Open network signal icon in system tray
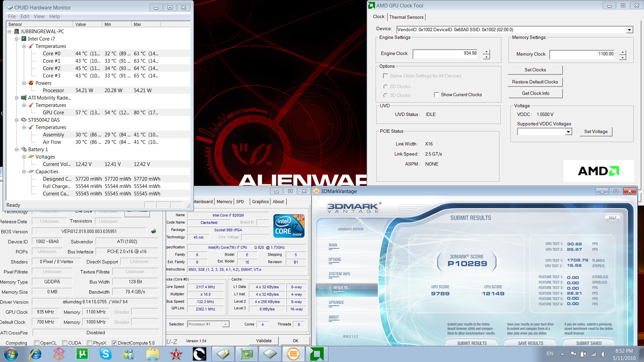The image size is (644, 362). click(x=593, y=354)
